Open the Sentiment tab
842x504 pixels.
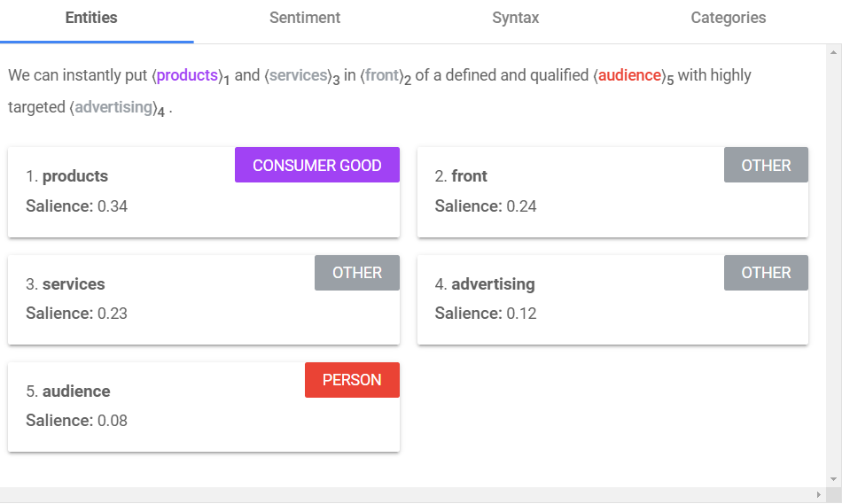(305, 19)
